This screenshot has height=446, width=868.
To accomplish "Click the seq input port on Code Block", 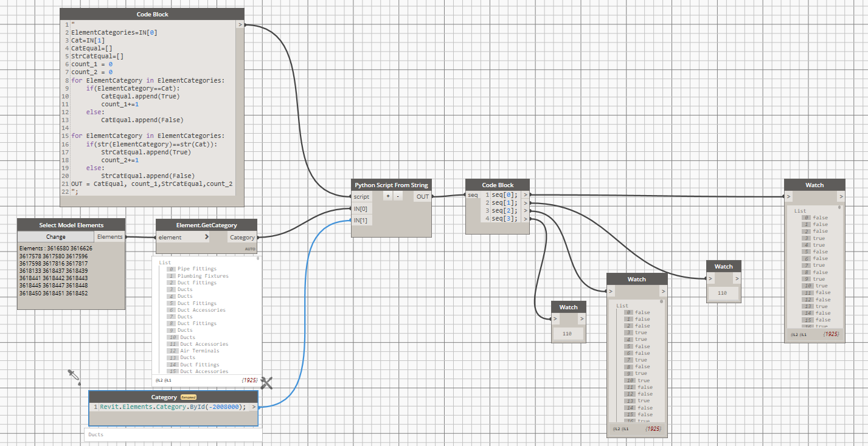I will coord(473,195).
